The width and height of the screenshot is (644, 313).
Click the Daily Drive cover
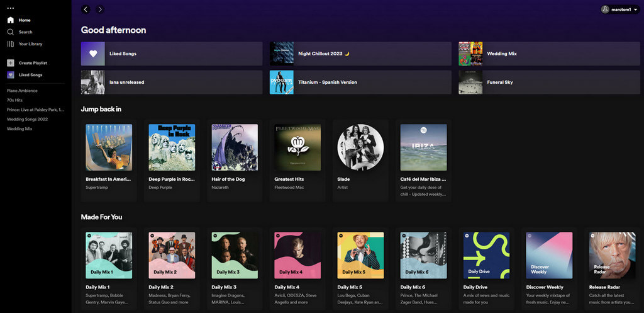coord(486,256)
